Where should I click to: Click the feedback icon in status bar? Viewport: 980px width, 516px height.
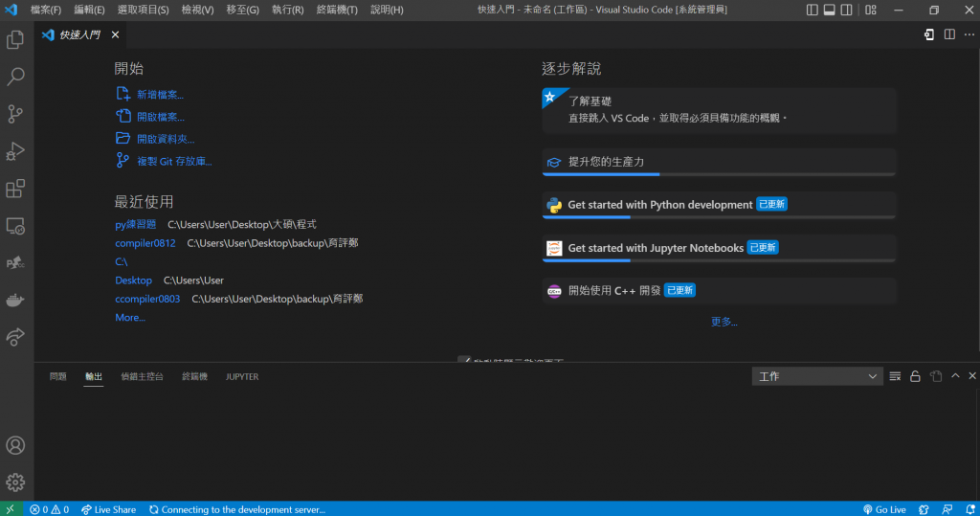[x=947, y=509]
